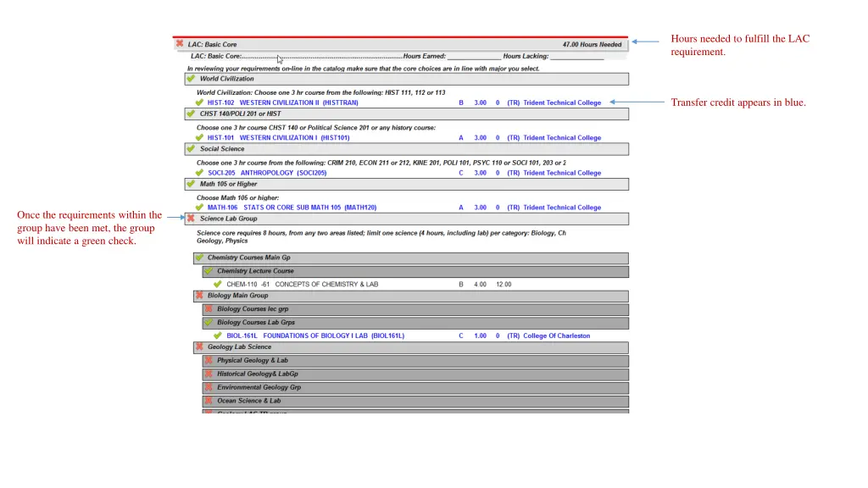This screenshot has height=488, width=868.
Task: Click grade C on the SOCI-205 row
Action: click(x=460, y=173)
